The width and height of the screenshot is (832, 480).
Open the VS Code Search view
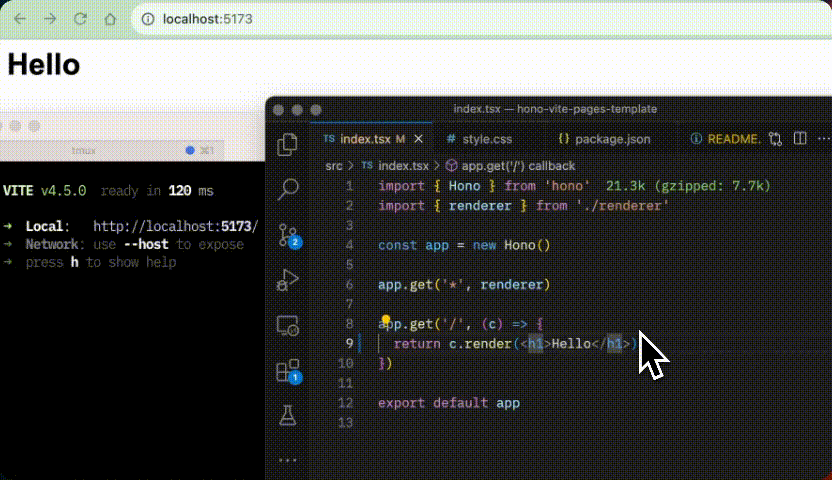tap(288, 189)
